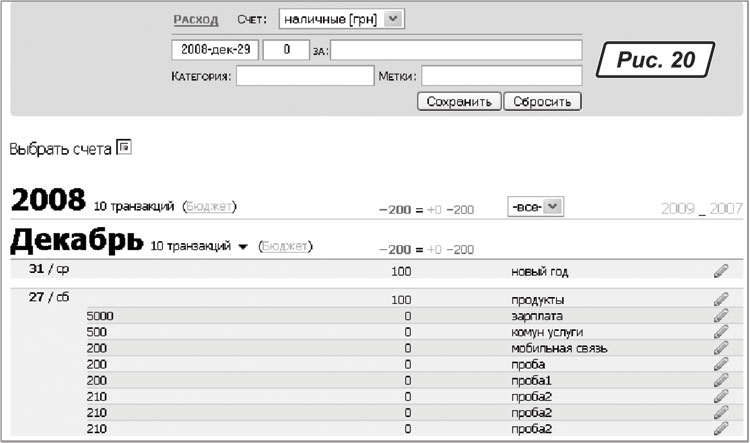Focus the Метки text field
This screenshot has height=443, width=750.
(501, 76)
